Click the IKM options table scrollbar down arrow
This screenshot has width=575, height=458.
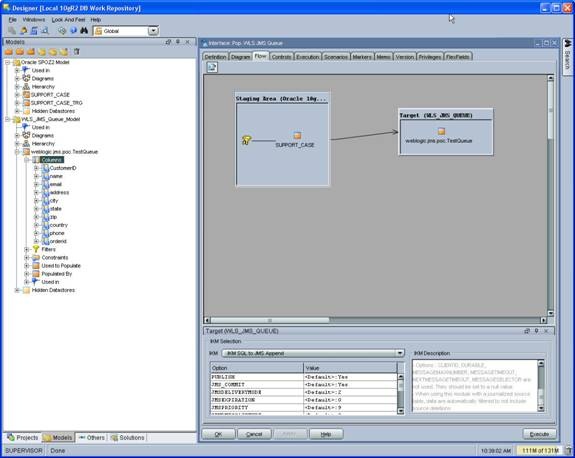[400, 411]
